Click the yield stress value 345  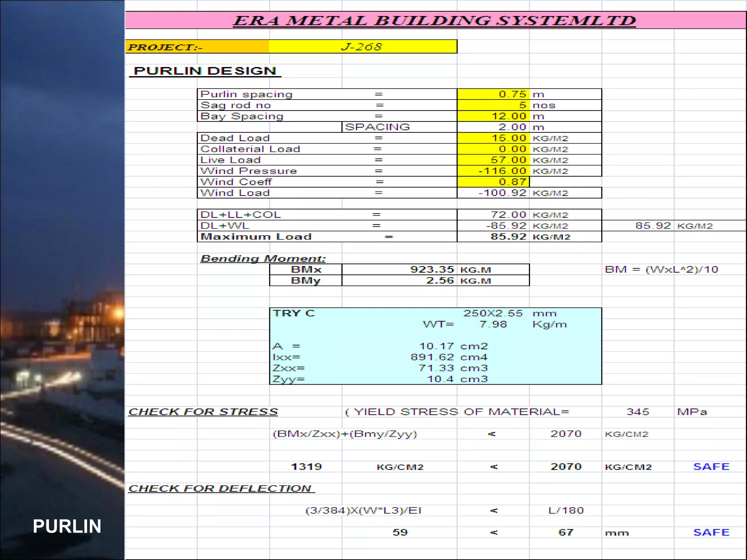638,412
